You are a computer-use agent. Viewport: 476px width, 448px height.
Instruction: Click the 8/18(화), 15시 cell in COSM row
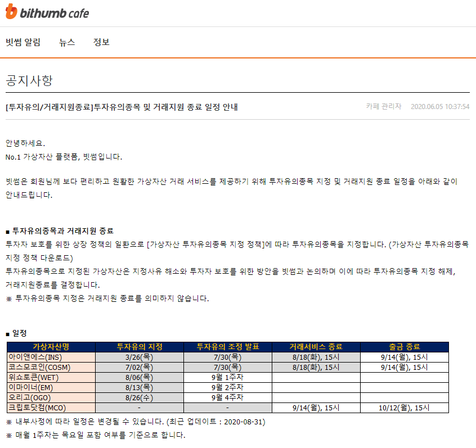[x=316, y=367]
